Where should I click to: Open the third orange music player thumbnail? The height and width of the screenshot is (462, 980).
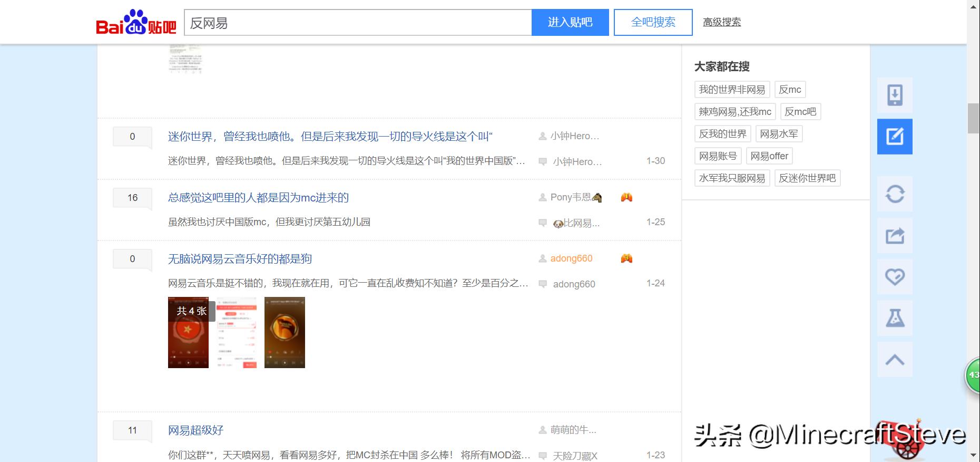click(x=285, y=332)
